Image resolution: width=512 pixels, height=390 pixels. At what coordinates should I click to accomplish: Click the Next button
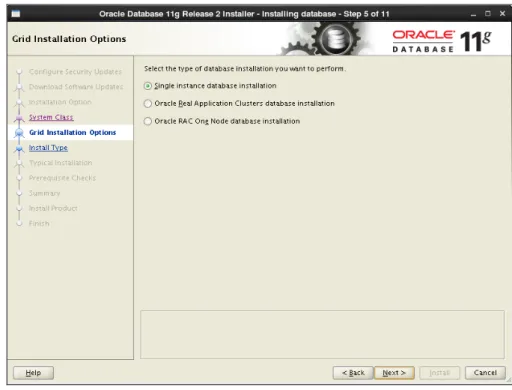point(394,373)
